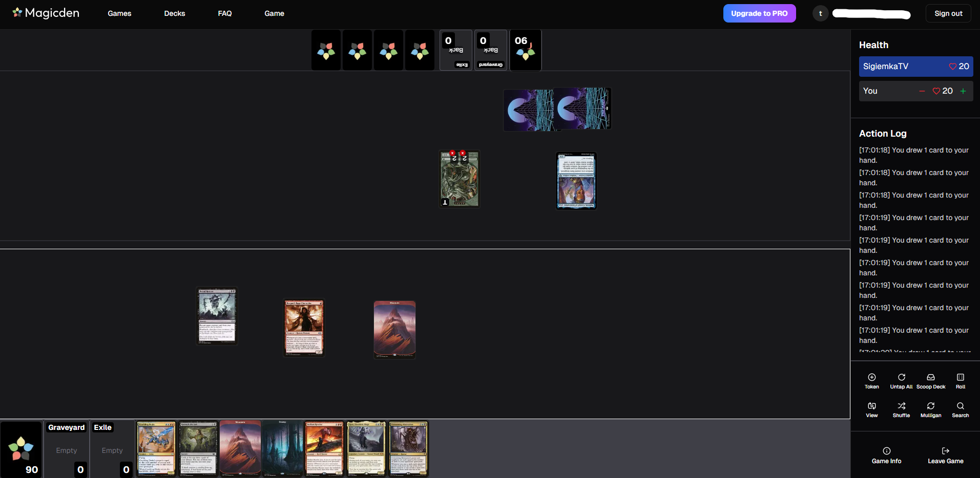Click opponent's first hand card back
Image resolution: width=980 pixels, height=478 pixels.
click(x=326, y=50)
